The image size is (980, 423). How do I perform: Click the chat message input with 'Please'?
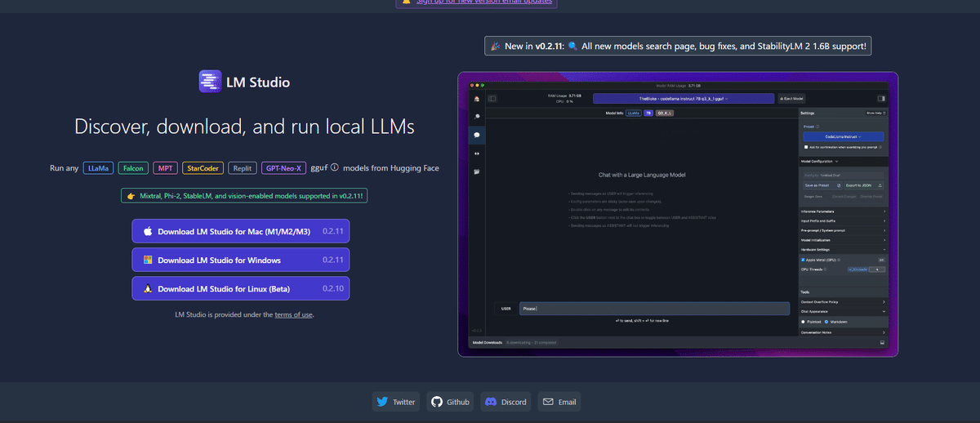[654, 309]
